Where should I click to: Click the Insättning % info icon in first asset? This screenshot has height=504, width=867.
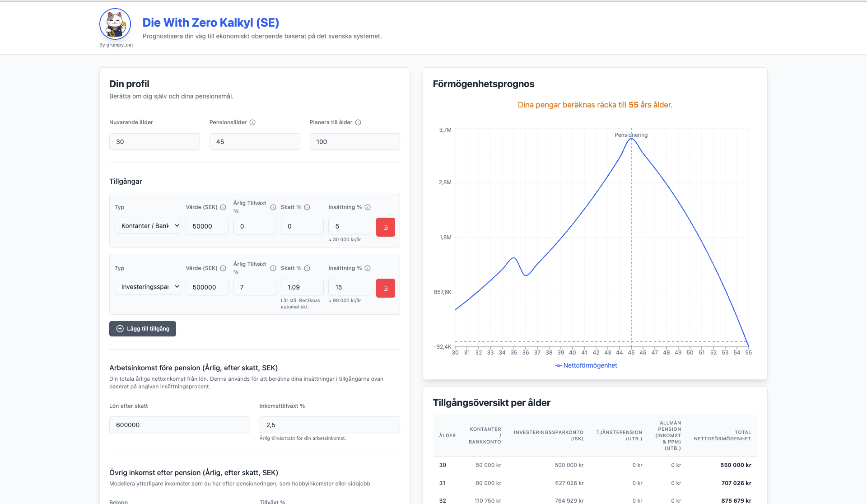coord(368,207)
